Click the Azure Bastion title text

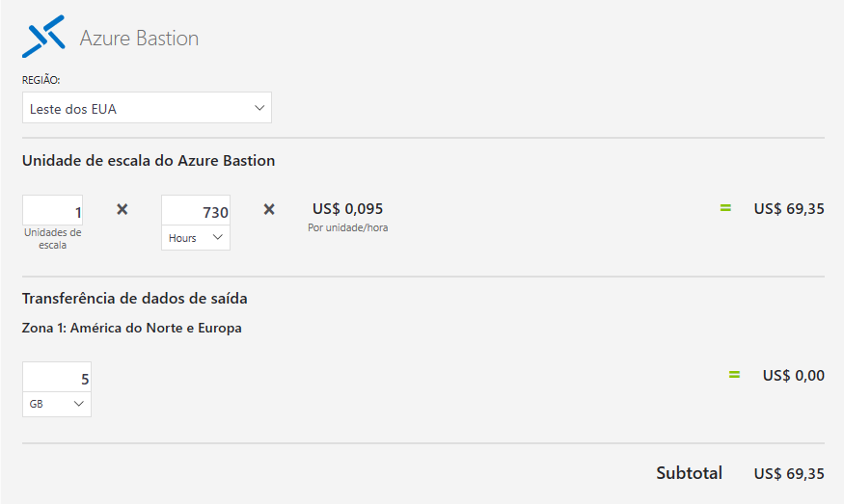click(139, 39)
